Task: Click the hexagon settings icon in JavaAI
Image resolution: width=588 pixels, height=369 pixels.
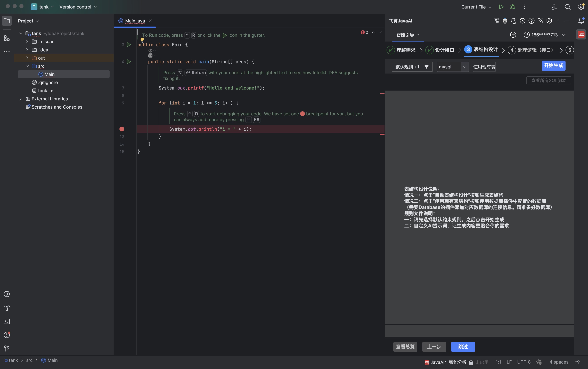Action: click(549, 21)
